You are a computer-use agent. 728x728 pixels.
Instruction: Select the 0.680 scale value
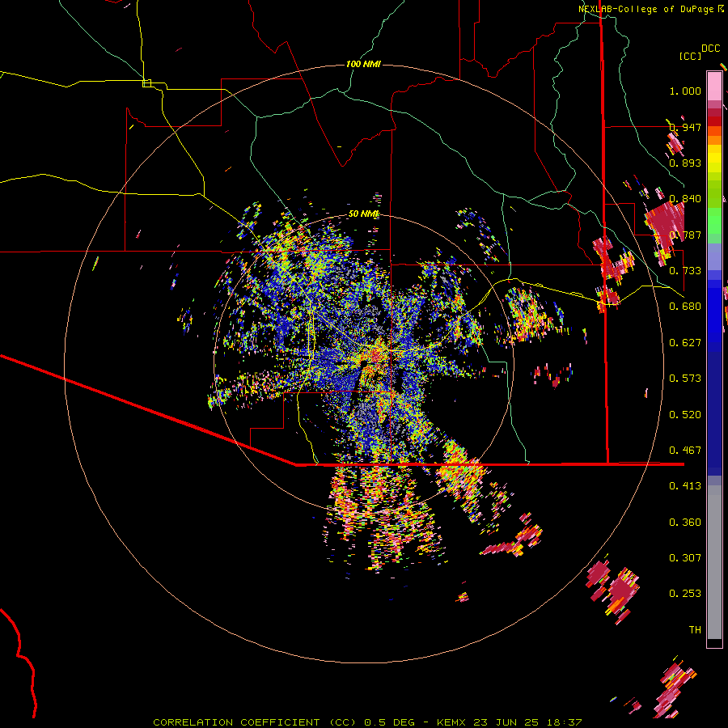pyautogui.click(x=685, y=307)
